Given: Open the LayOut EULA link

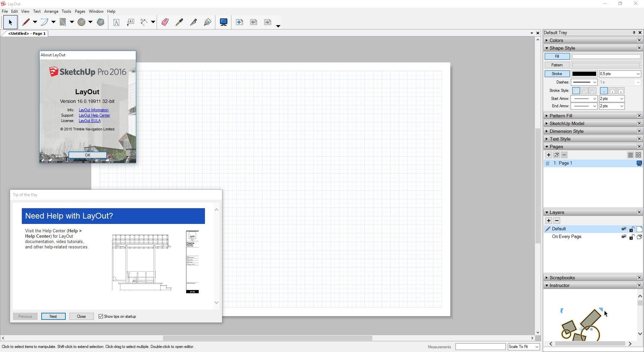Looking at the screenshot, I should (x=90, y=121).
